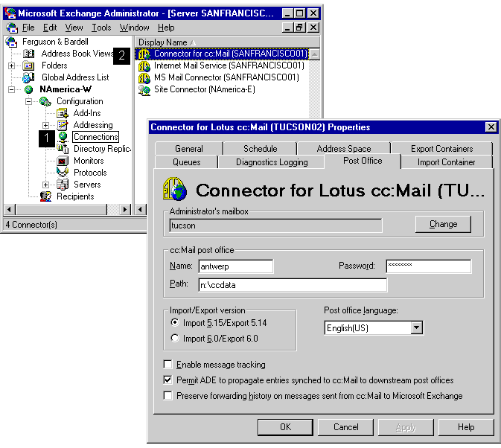Expand the Servers tree node
The image size is (501, 448).
45,185
